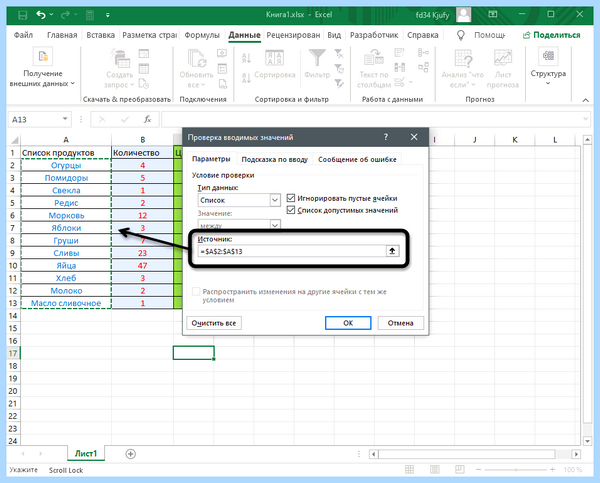
Task: Switch to Вставка ribbon tab
Action: coord(100,35)
